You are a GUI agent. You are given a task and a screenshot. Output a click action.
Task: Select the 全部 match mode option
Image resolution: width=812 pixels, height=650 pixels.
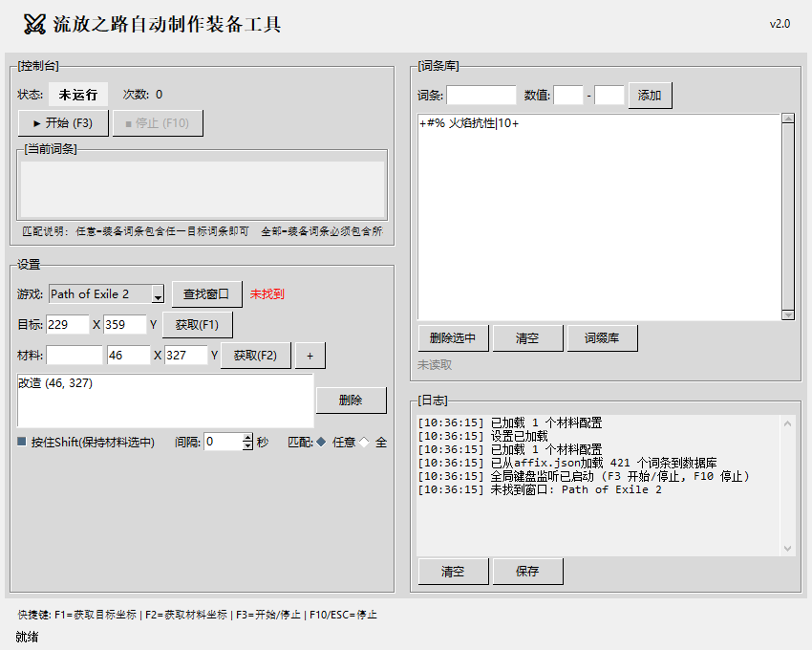click(365, 441)
